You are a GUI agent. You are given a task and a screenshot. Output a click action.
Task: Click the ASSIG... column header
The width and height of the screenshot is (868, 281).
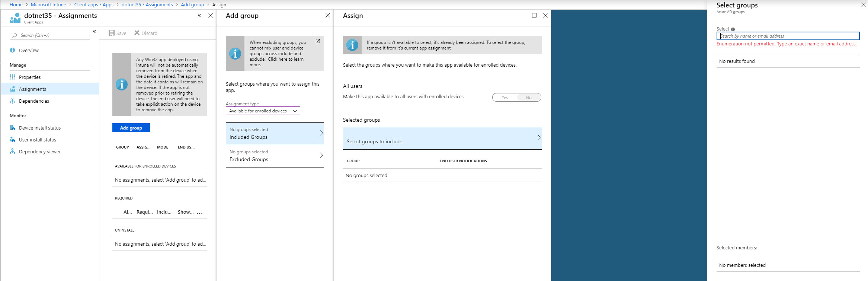tap(143, 147)
